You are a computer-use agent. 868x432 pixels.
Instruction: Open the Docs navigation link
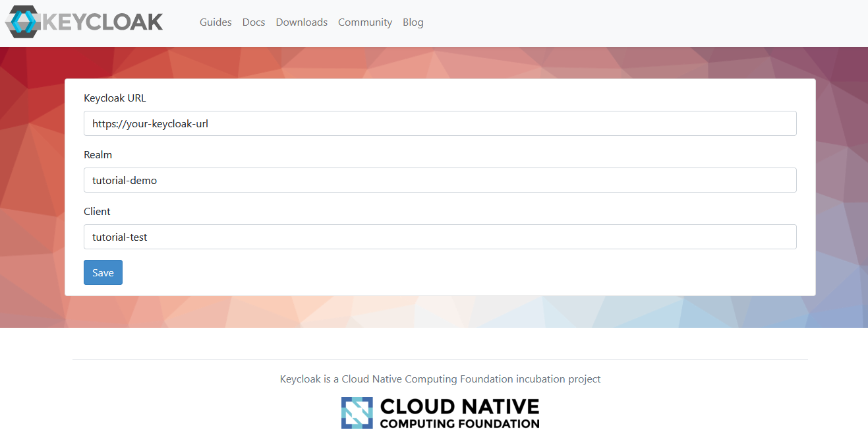pyautogui.click(x=254, y=22)
